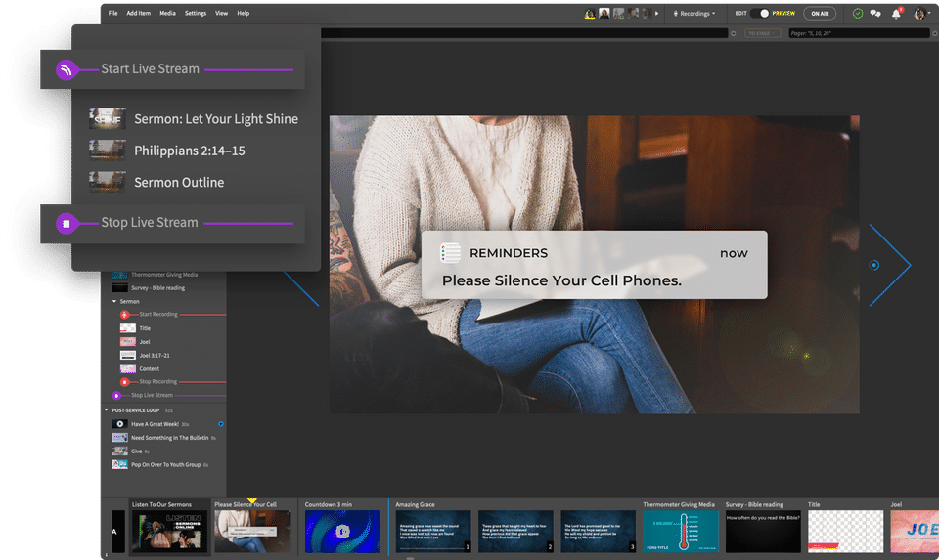This screenshot has width=939, height=560.
Task: Open the Add Item menu
Action: coord(138,13)
